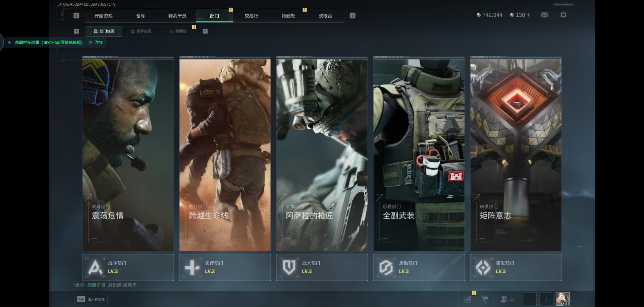
Task: Click the 菜单栏在这里 overlay hint text
Action: [49, 42]
